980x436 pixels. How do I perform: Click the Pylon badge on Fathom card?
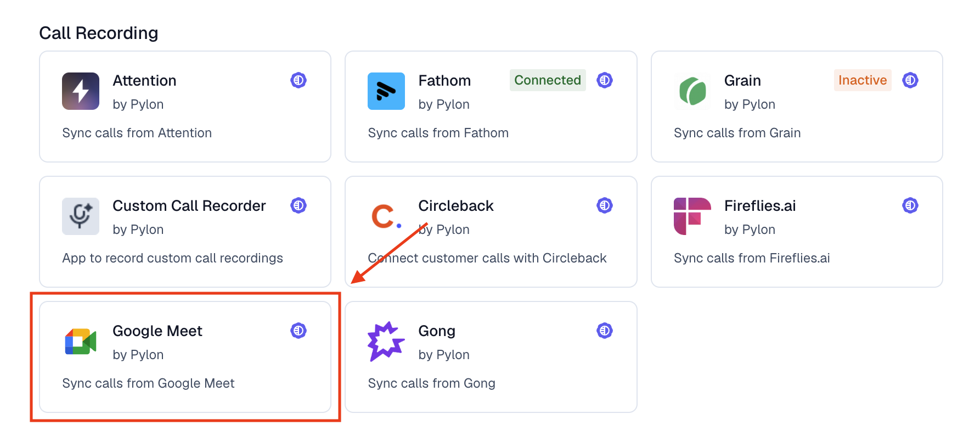click(605, 80)
